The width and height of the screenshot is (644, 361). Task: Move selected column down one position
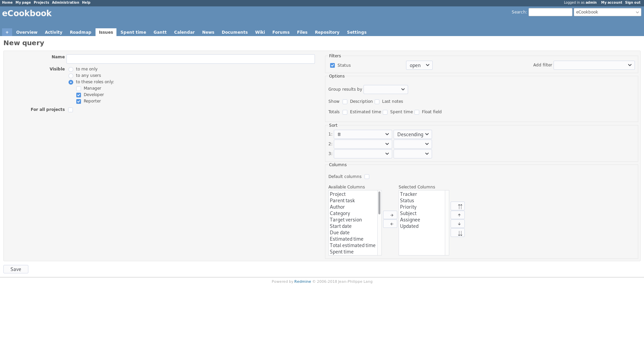457,224
